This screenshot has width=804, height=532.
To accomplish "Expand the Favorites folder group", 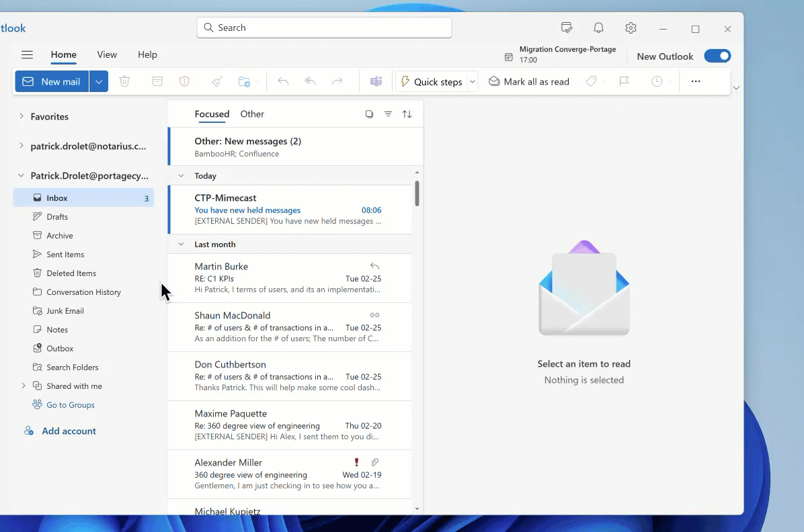I will point(22,116).
